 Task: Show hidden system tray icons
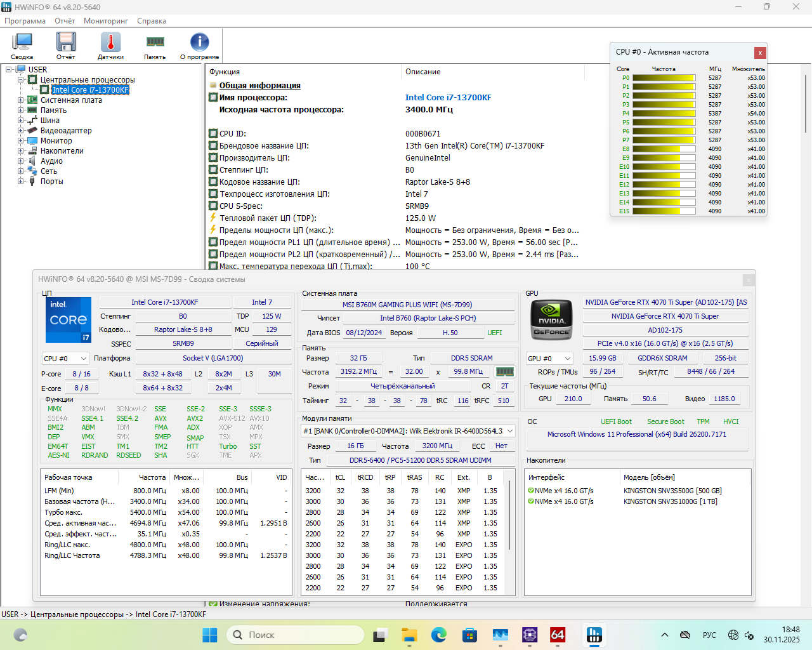[664, 635]
